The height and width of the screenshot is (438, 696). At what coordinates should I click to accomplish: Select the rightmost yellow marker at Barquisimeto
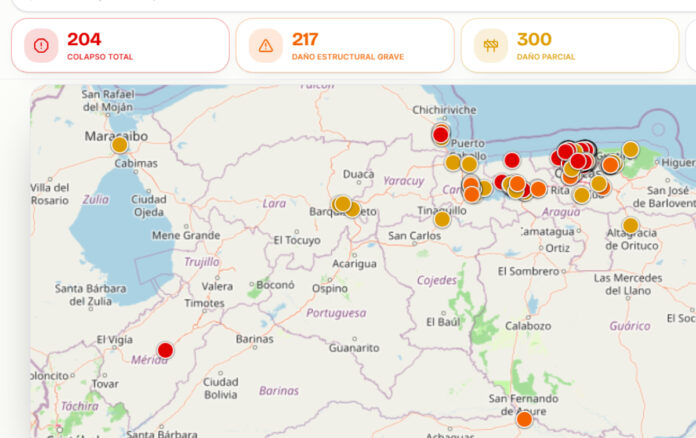(353, 209)
